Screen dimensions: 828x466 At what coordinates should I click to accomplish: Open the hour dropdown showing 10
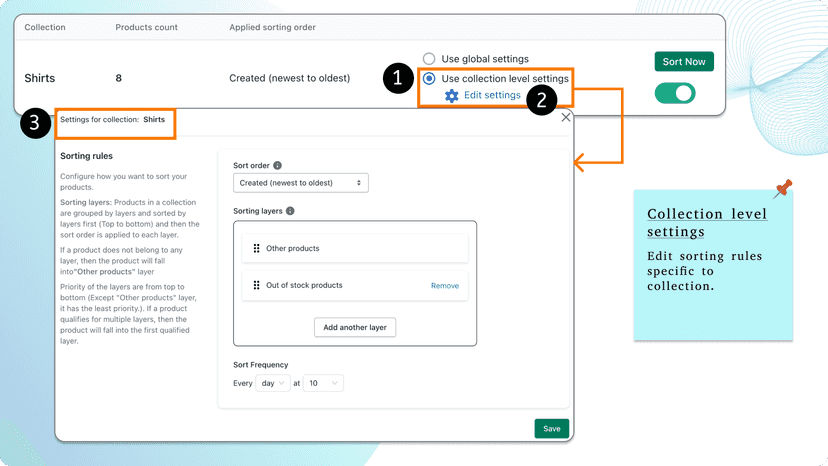click(323, 383)
